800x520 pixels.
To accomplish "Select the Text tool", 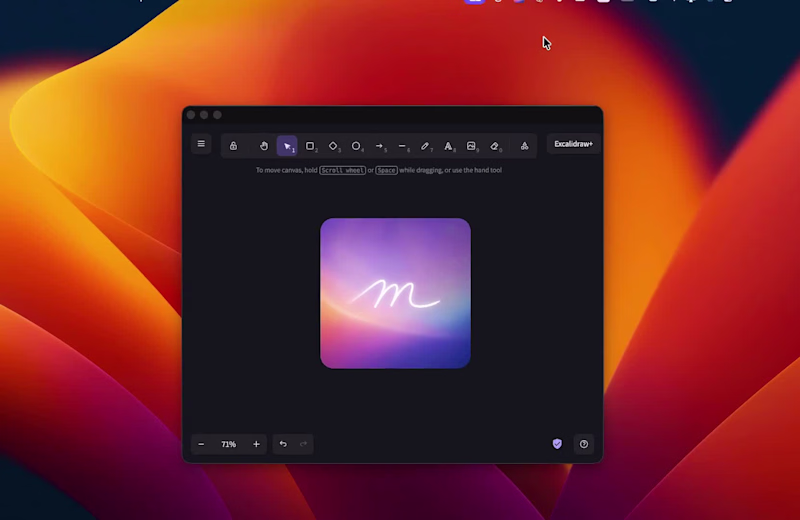I will click(448, 146).
